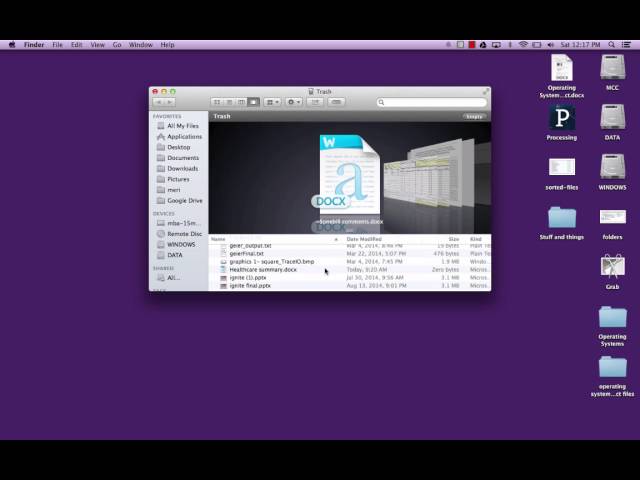Select the MCC drive on desktop
The height and width of the screenshot is (480, 640).
[612, 73]
